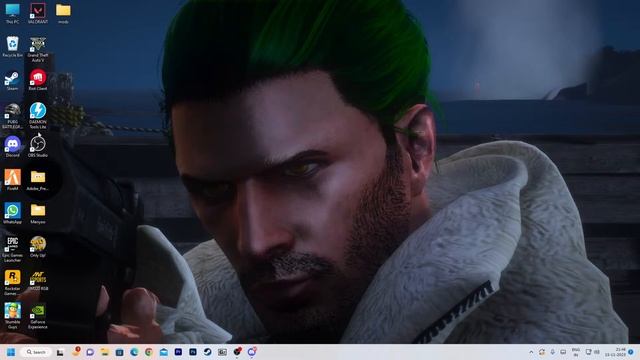Open the Adobe_Pre... folder on desktop

coord(38,180)
